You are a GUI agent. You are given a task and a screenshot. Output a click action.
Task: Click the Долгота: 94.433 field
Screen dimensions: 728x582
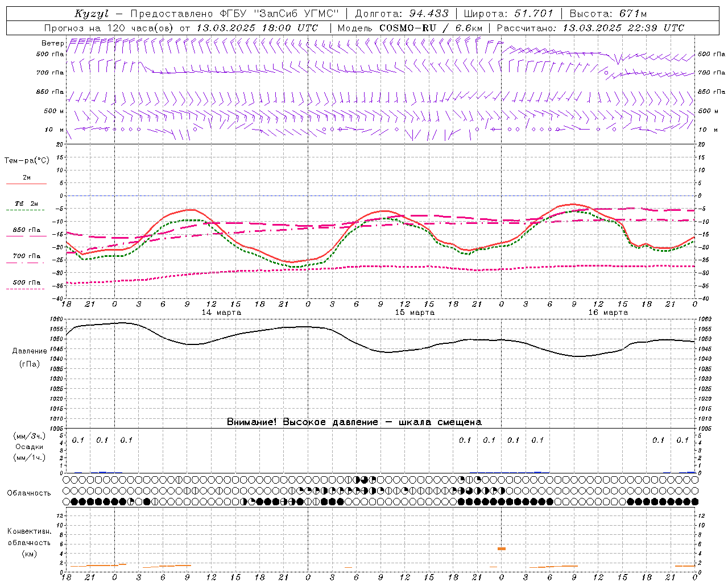[402, 14]
